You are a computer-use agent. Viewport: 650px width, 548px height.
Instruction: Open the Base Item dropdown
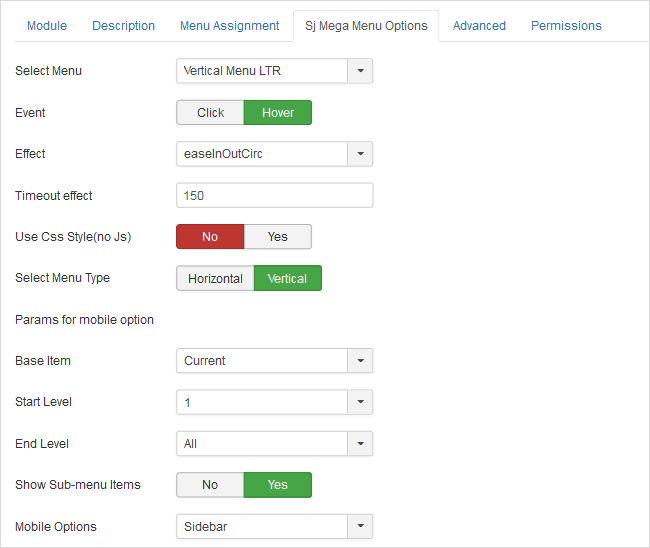coord(360,360)
